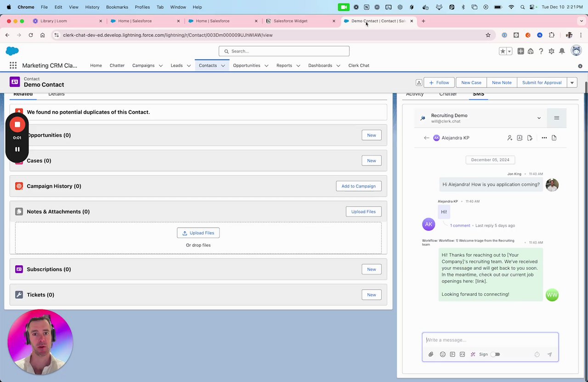
Task: Click Upload Files button in Notes header
Action: [x=363, y=212]
